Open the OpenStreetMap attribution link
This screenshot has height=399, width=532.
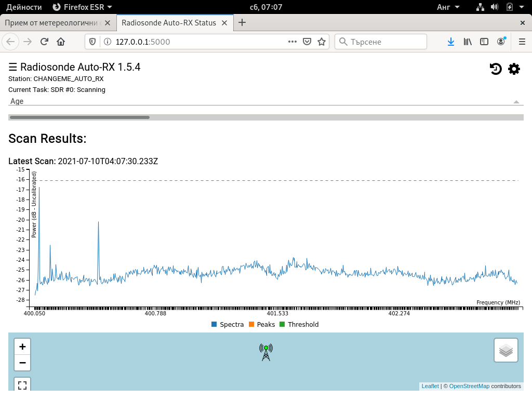[469, 386]
